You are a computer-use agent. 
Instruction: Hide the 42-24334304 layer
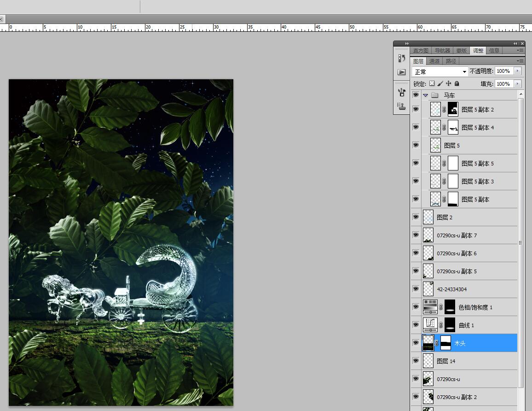point(416,289)
